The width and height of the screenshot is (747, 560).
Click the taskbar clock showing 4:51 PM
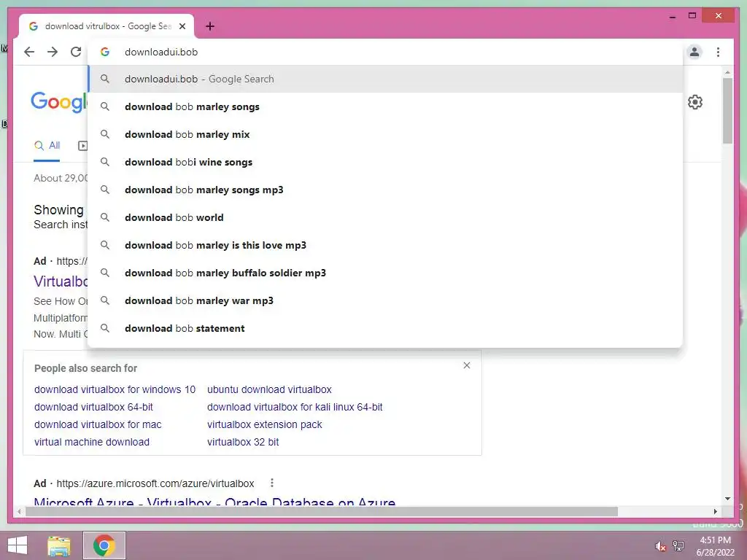715,546
